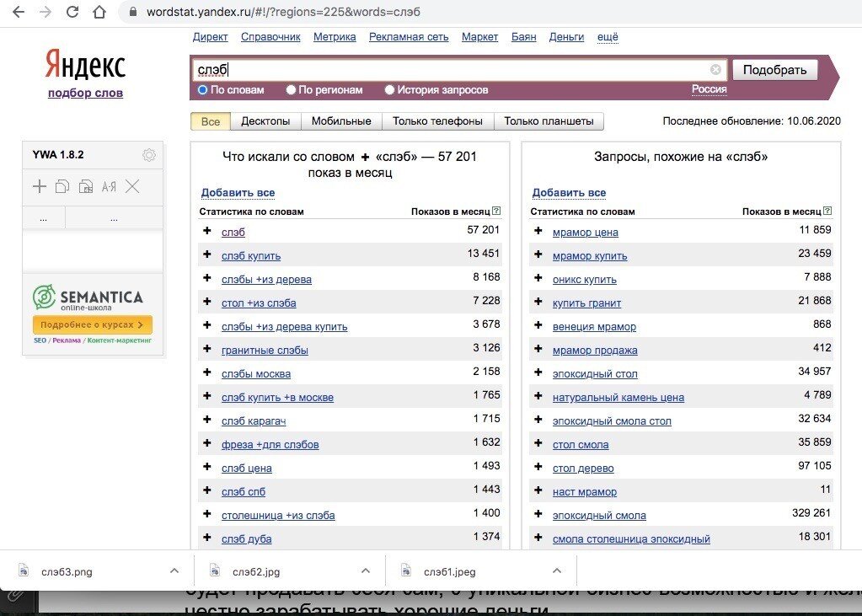
Task: Add 'оникс купить' with plus icon
Action: 538,278
